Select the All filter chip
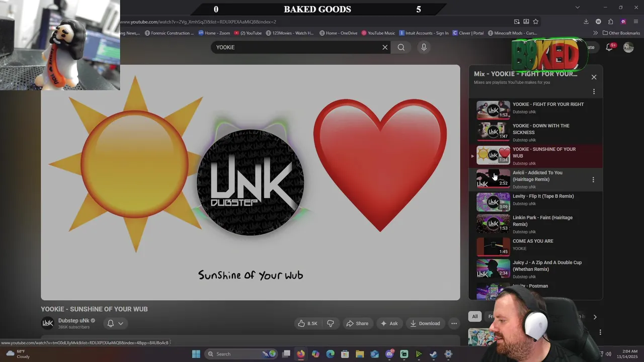The width and height of the screenshot is (644, 362). (x=474, y=316)
